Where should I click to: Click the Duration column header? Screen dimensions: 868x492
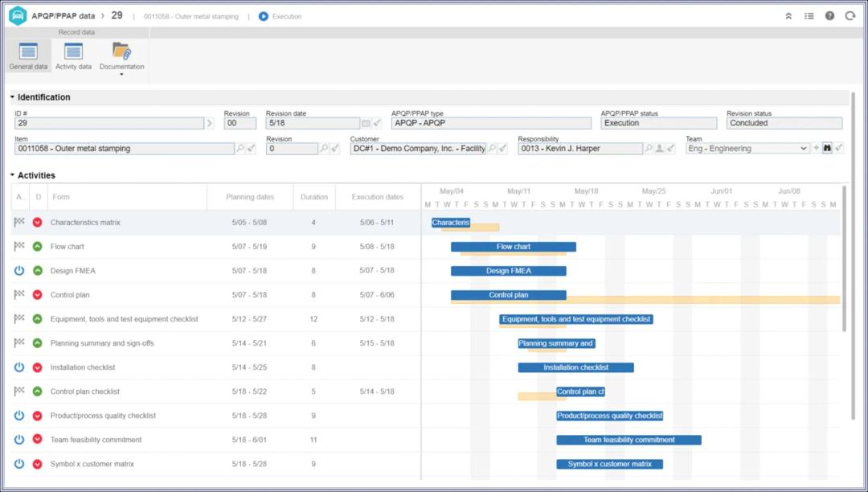314,197
